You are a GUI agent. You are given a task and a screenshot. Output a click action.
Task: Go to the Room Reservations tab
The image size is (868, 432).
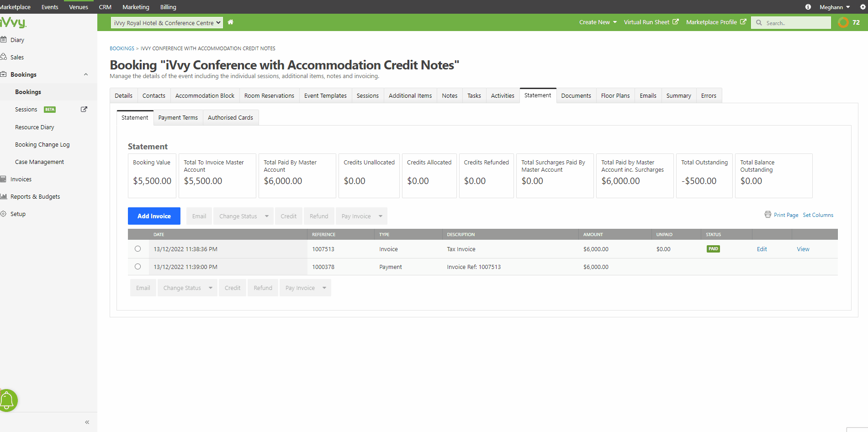click(x=269, y=95)
